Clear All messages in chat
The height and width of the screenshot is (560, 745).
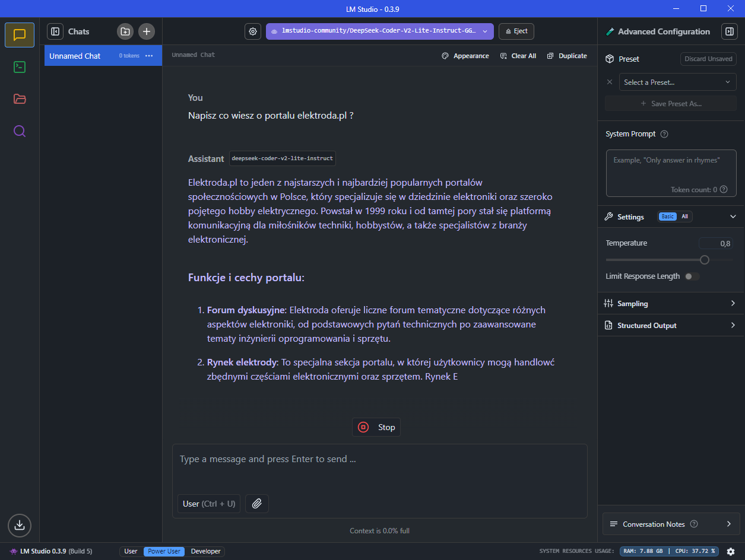point(518,56)
